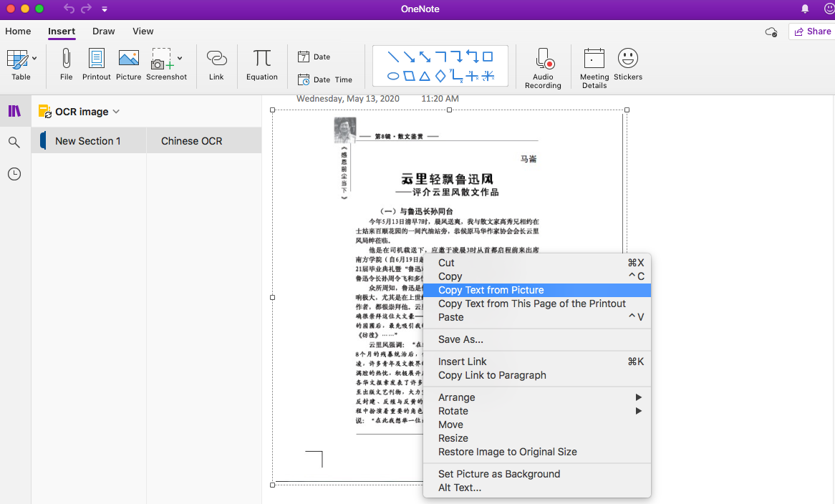Start an Audio Recording
This screenshot has height=504, width=835.
coord(543,68)
